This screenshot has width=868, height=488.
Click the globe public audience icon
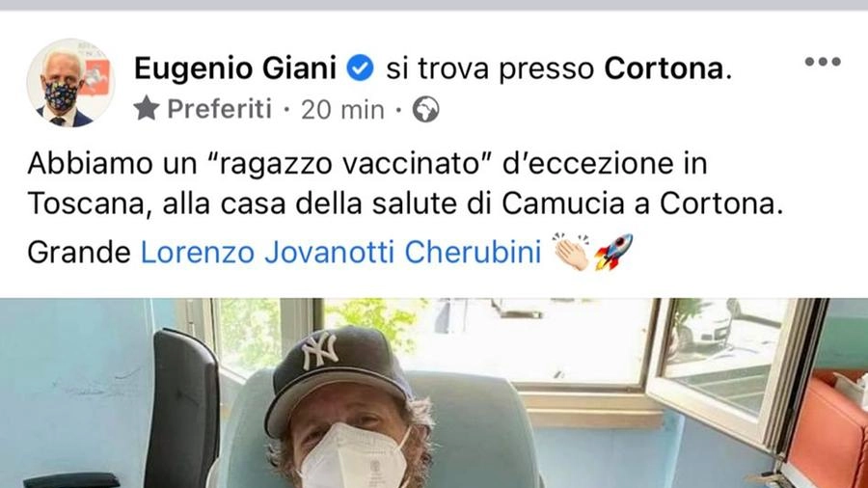(x=425, y=110)
